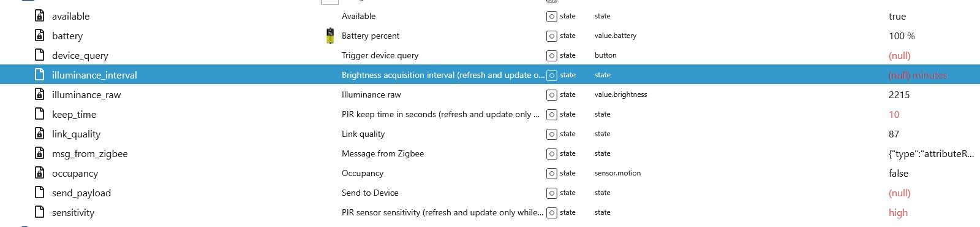Click the (null) value of device_query

coord(899,55)
